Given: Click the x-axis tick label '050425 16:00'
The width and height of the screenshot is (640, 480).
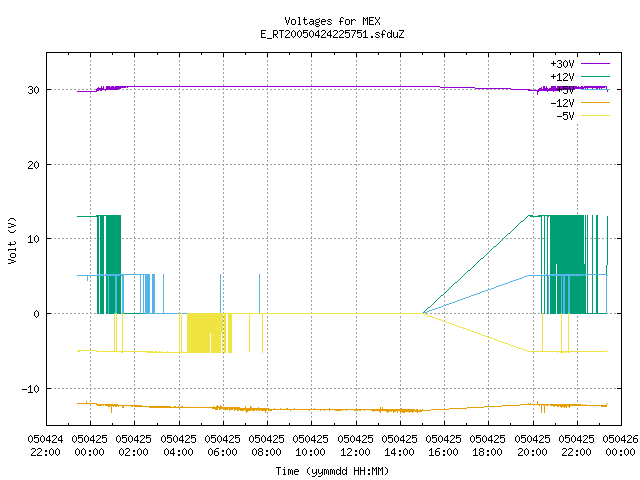Looking at the screenshot, I should tap(443, 446).
